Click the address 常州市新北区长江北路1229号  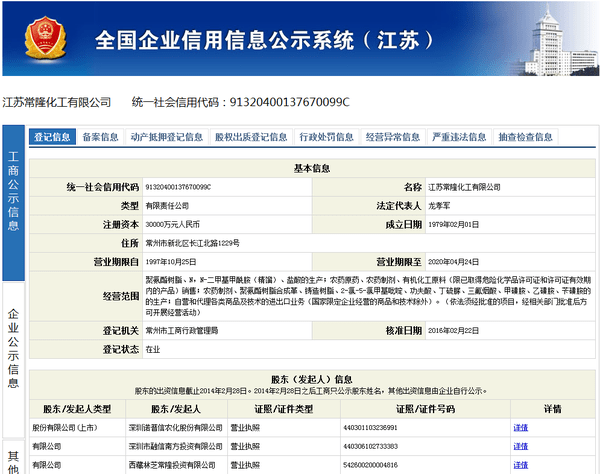tap(192, 243)
